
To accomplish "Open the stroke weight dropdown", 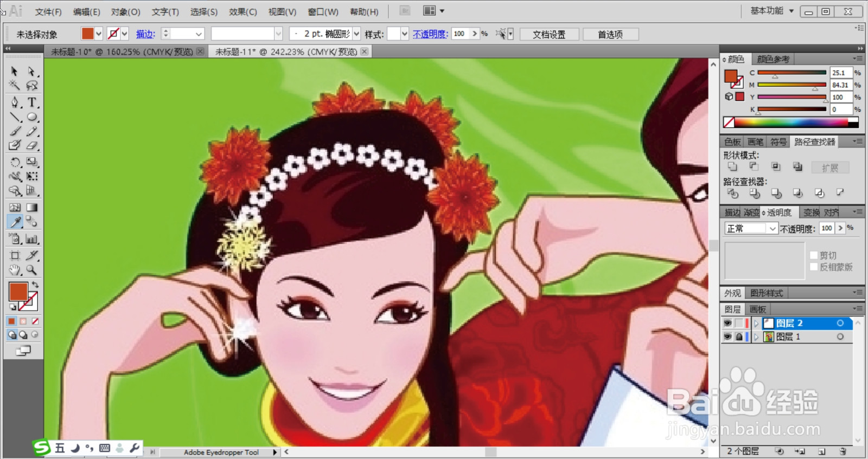I will (199, 34).
